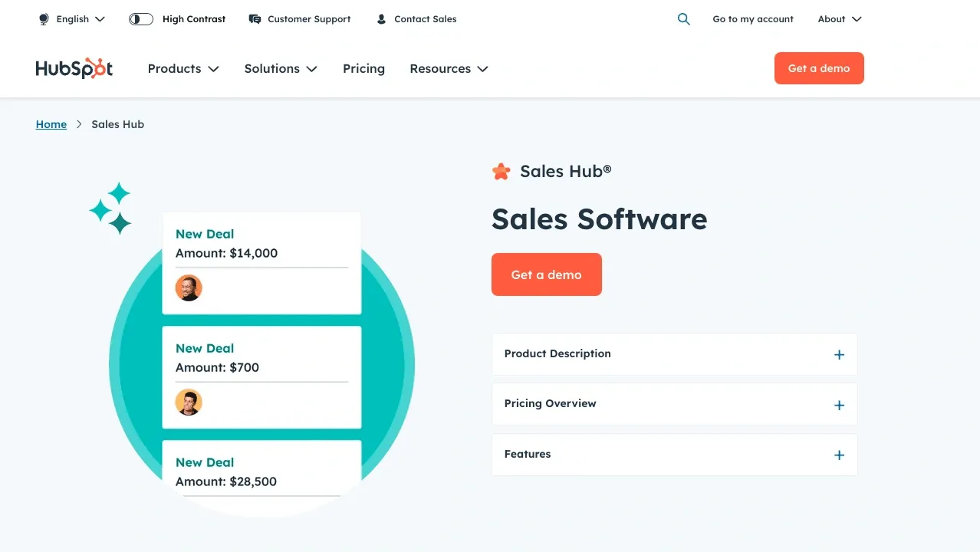
Task: Toggle the High Contrast switch
Action: [x=141, y=19]
